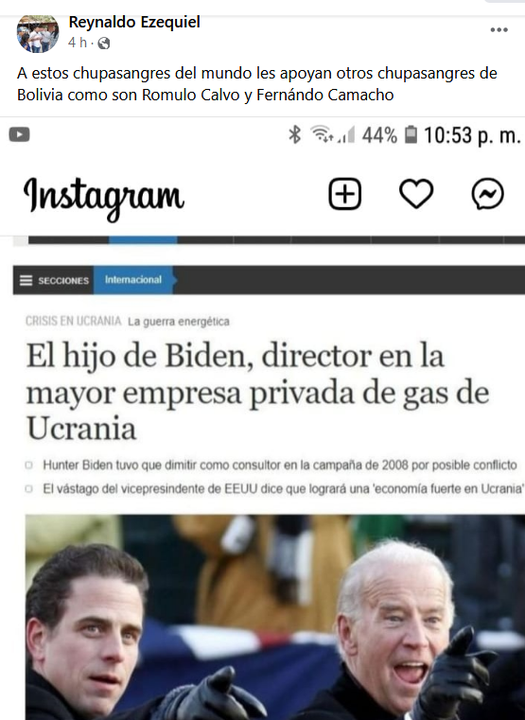This screenshot has width=525, height=720.
Task: Click Reynaldo Ezequiel's profile picture
Action: click(x=38, y=33)
